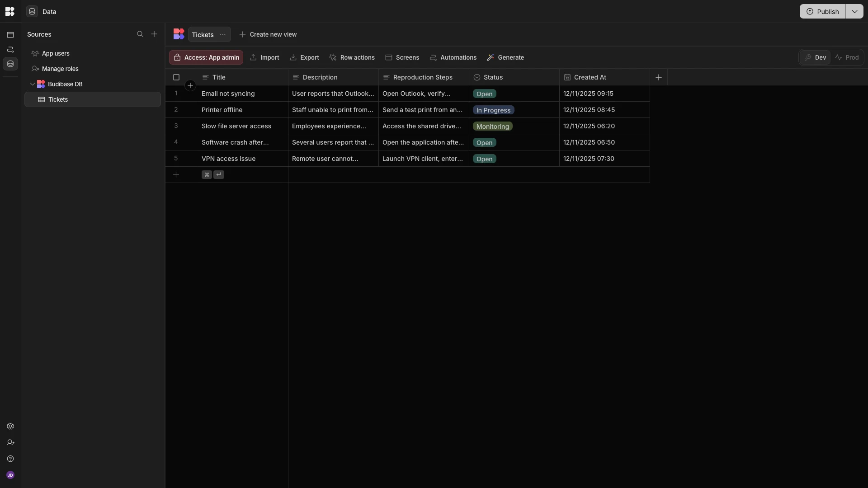
Task: Switch to the Screens tab
Action: point(402,57)
